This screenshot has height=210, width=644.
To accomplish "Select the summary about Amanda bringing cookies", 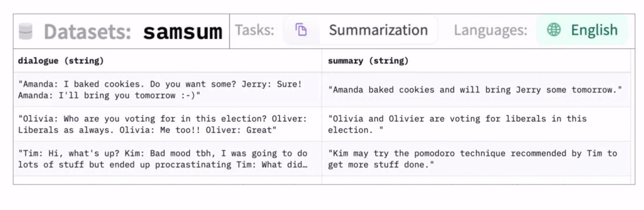I will click(x=476, y=90).
